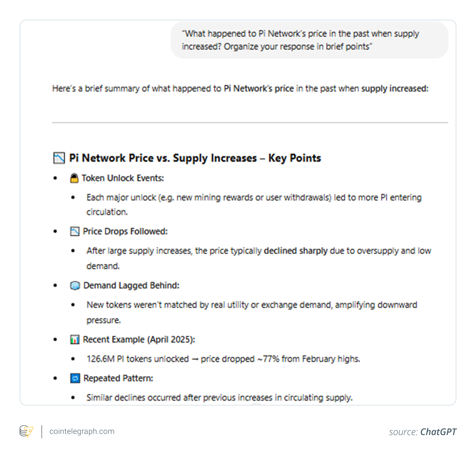Click the bar chart icon beside Recent Example
This screenshot has height=458, width=476.
pyautogui.click(x=75, y=340)
